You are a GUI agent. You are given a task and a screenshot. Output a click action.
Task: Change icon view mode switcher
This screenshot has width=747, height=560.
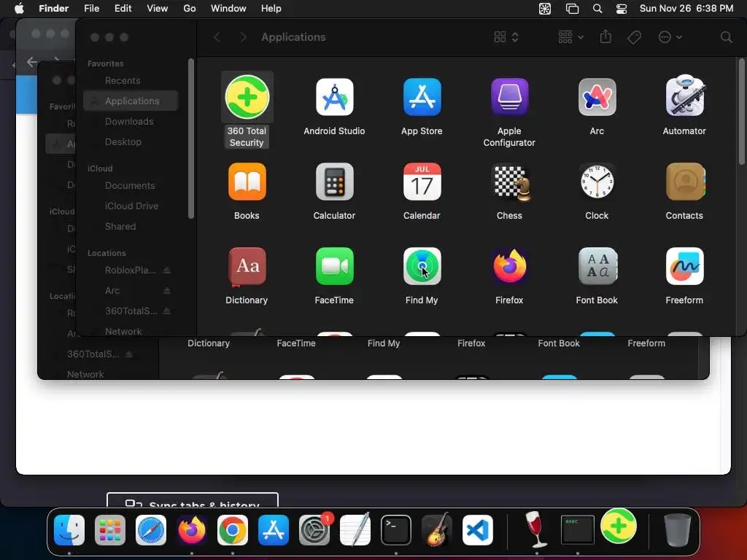tap(506, 37)
